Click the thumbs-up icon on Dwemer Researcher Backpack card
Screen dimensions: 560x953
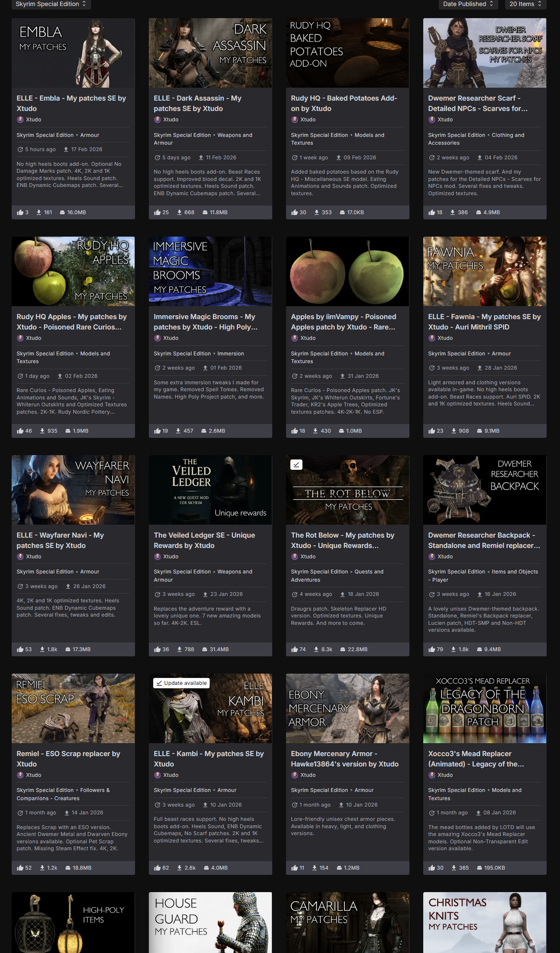(x=431, y=649)
